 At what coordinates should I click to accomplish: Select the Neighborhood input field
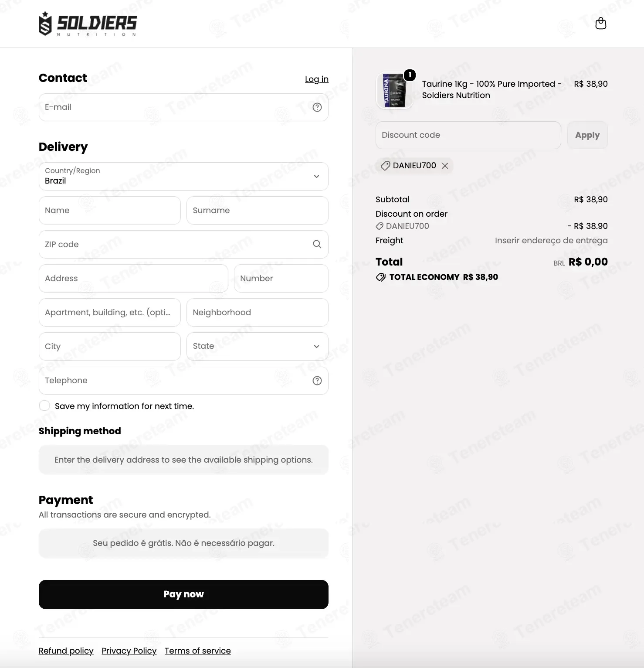258,312
